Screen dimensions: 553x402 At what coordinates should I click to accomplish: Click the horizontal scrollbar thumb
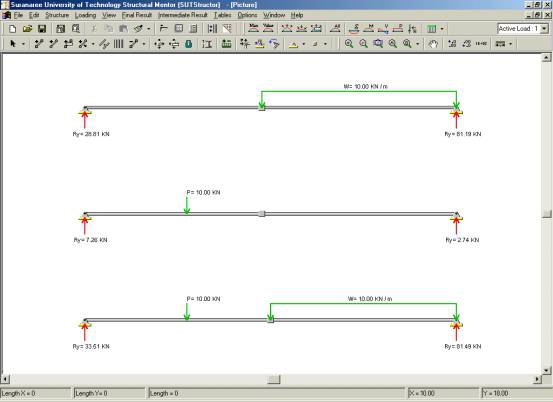click(274, 379)
